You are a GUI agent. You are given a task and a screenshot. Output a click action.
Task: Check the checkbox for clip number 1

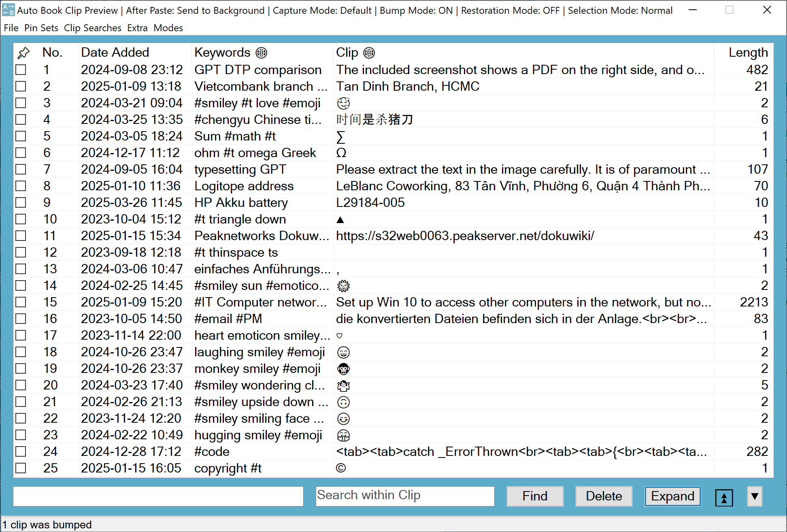(x=21, y=70)
